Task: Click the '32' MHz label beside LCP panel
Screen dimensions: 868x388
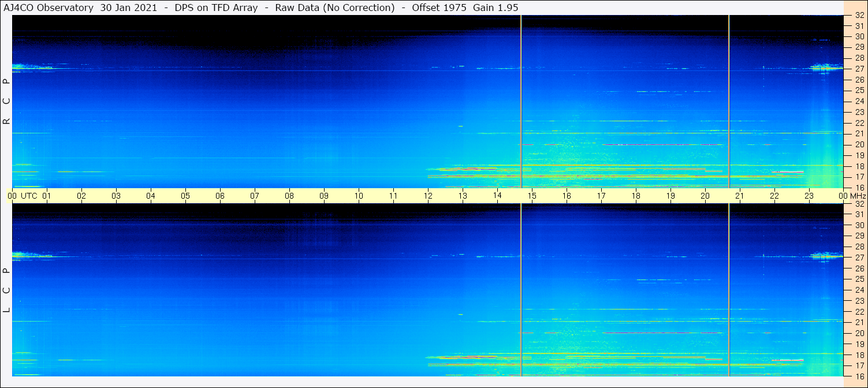Action: pos(859,204)
